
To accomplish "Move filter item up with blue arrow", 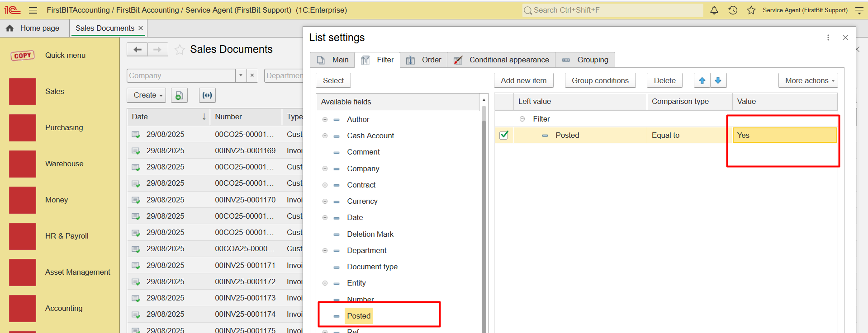I will point(702,80).
